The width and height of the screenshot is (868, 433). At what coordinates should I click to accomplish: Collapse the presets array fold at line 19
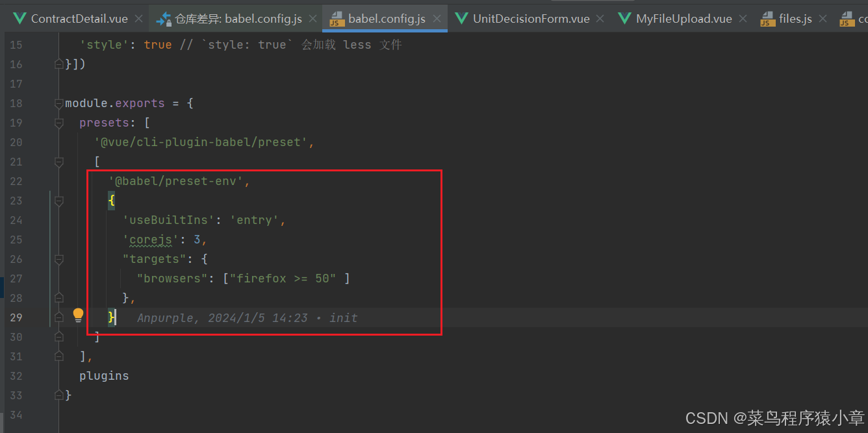point(59,123)
